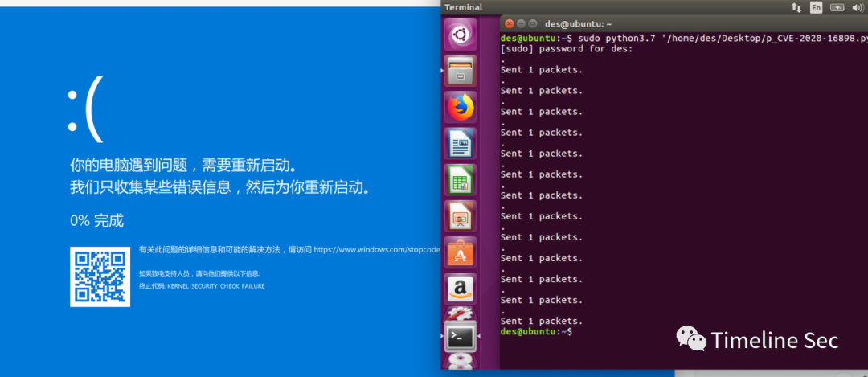Click the Terminal icon in dock
The width and height of the screenshot is (868, 377).
coord(461,336)
